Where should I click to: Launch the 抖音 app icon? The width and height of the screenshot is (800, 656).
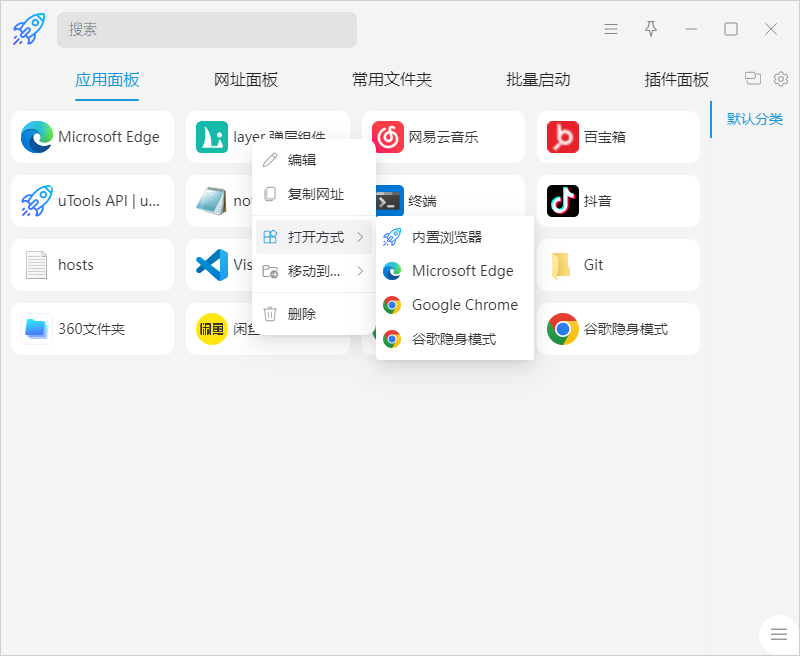pyautogui.click(x=563, y=201)
